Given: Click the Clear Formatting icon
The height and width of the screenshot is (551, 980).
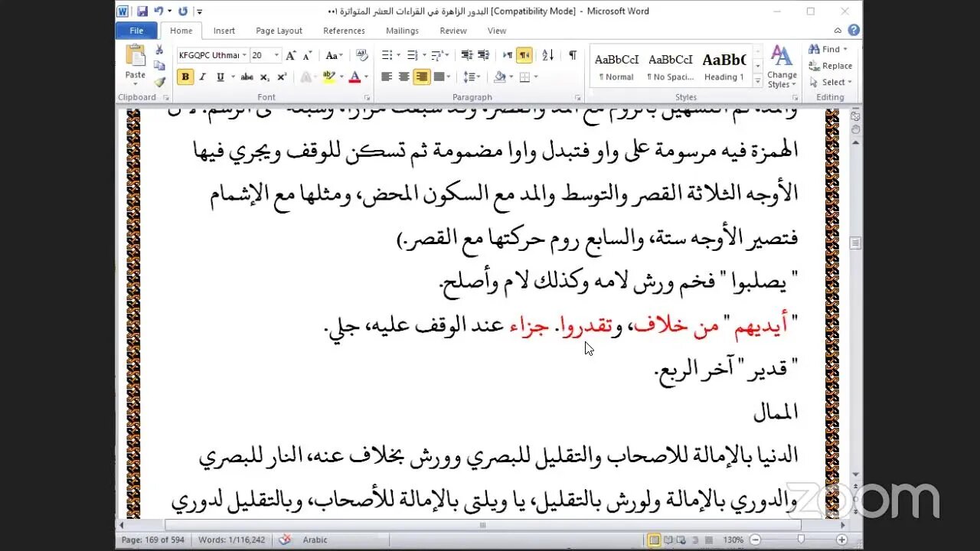Looking at the screenshot, I should coord(362,56).
